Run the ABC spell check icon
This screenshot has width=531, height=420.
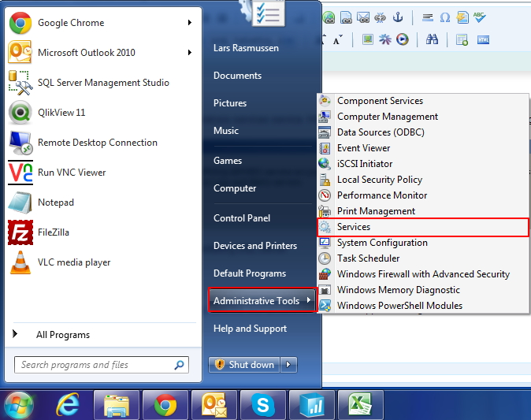click(x=480, y=17)
